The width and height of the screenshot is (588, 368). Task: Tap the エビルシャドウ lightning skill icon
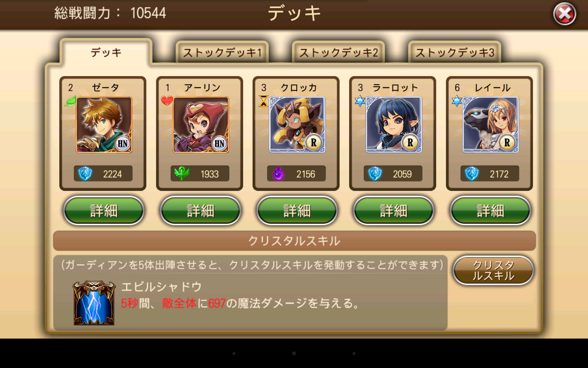click(94, 303)
